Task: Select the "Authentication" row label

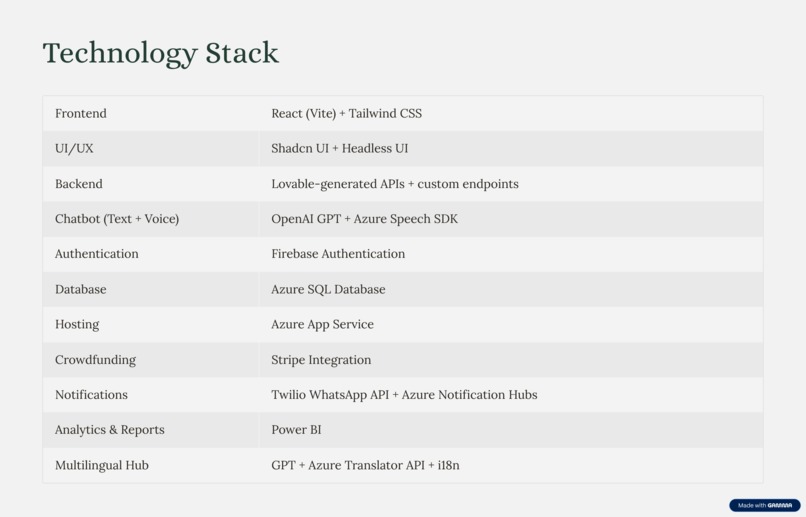Action: pos(97,254)
